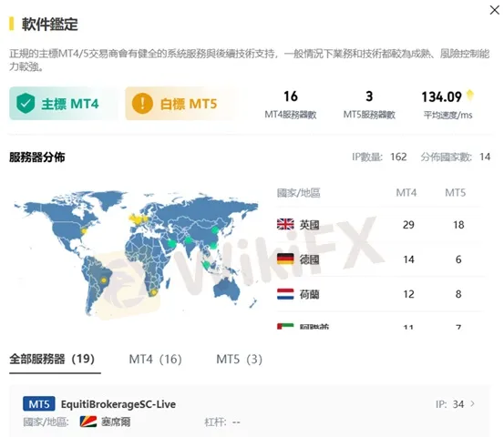The height and width of the screenshot is (437, 504).
Task: Click the tip icon beside 134.09
Action: (469, 95)
